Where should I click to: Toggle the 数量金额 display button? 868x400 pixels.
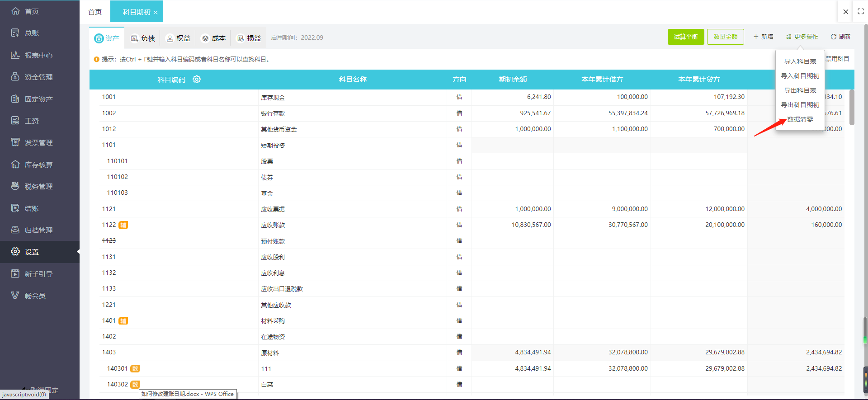[725, 37]
